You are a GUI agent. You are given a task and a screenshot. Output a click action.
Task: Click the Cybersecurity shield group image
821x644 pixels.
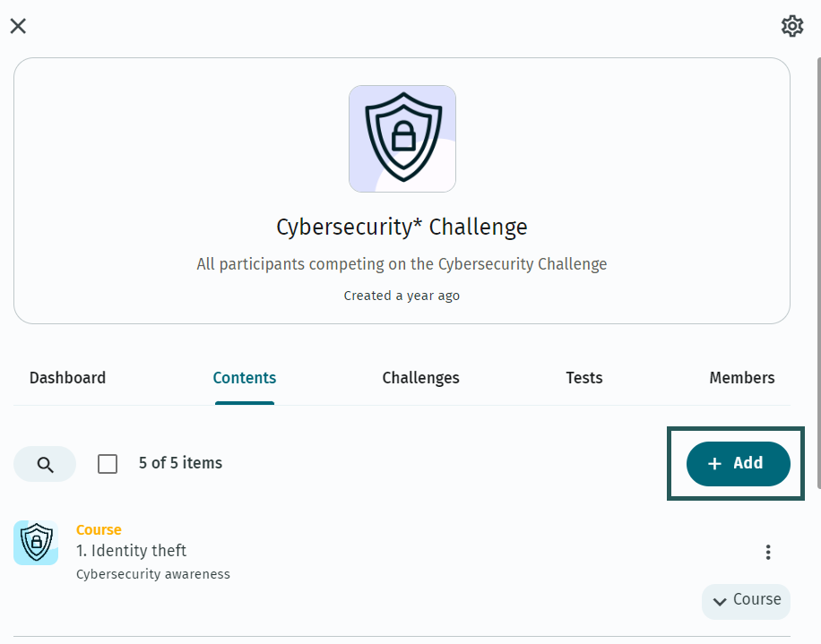click(402, 139)
